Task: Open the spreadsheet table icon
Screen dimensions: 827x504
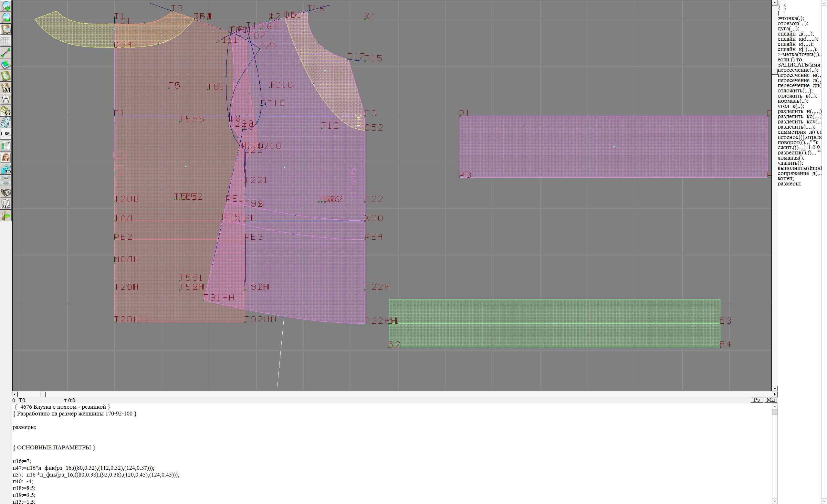Action: [x=6, y=146]
